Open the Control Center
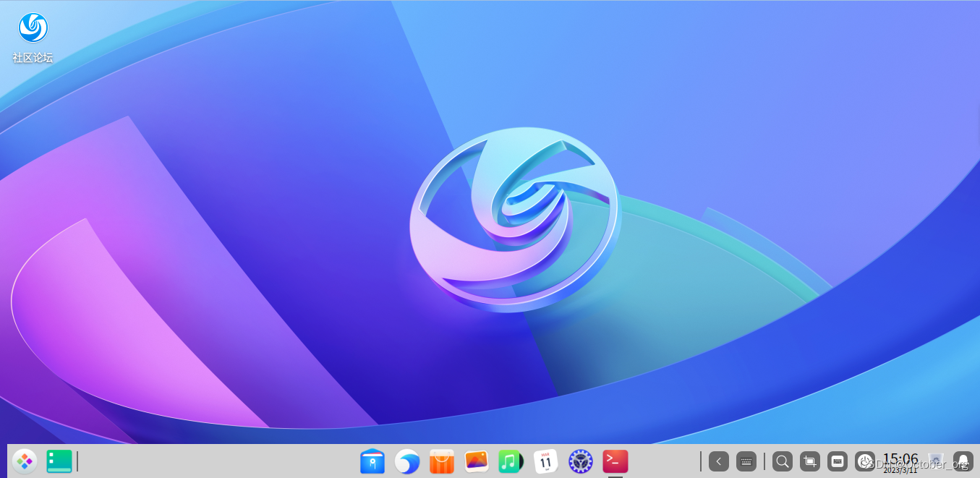 pyautogui.click(x=580, y=461)
